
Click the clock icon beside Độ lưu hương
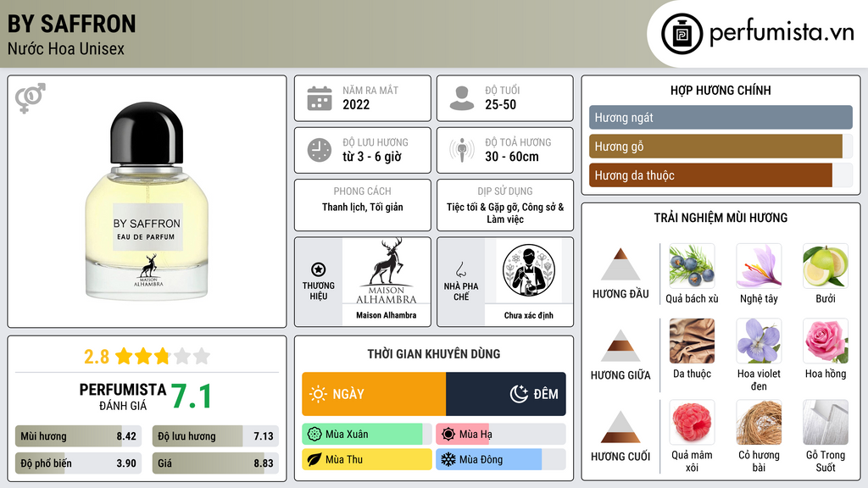320,150
